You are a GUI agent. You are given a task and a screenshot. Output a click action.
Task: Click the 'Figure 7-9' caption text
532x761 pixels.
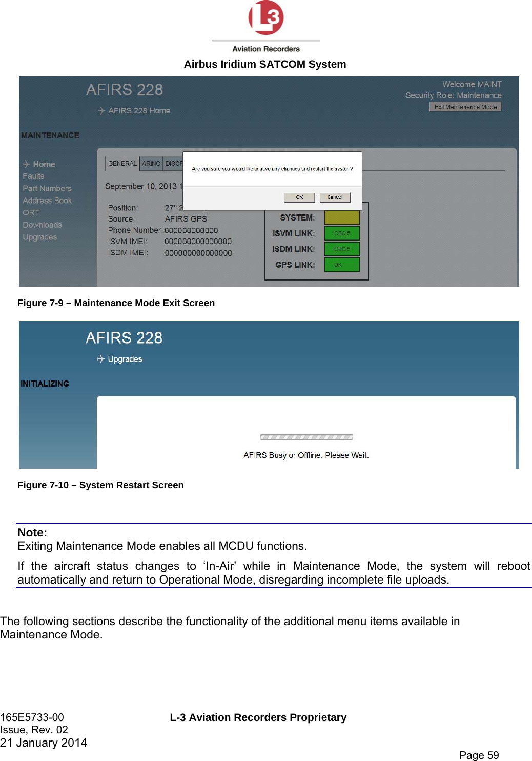pyautogui.click(x=116, y=303)
